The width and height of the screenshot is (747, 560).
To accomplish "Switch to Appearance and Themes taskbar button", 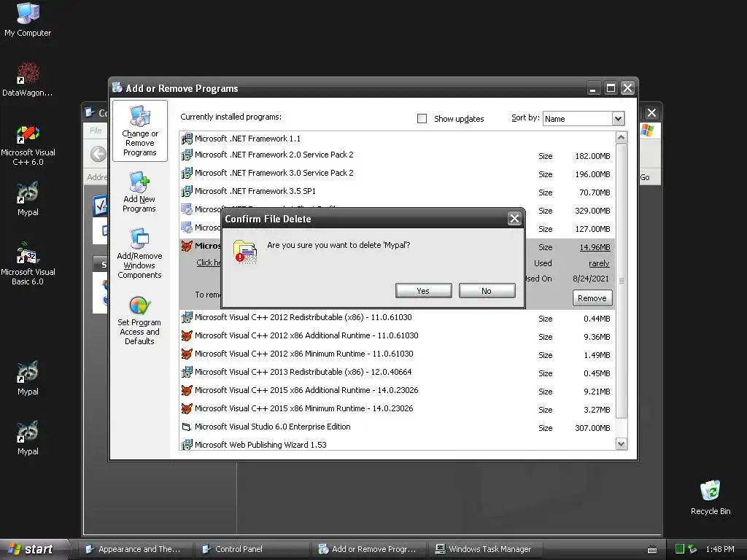I will click(x=136, y=549).
